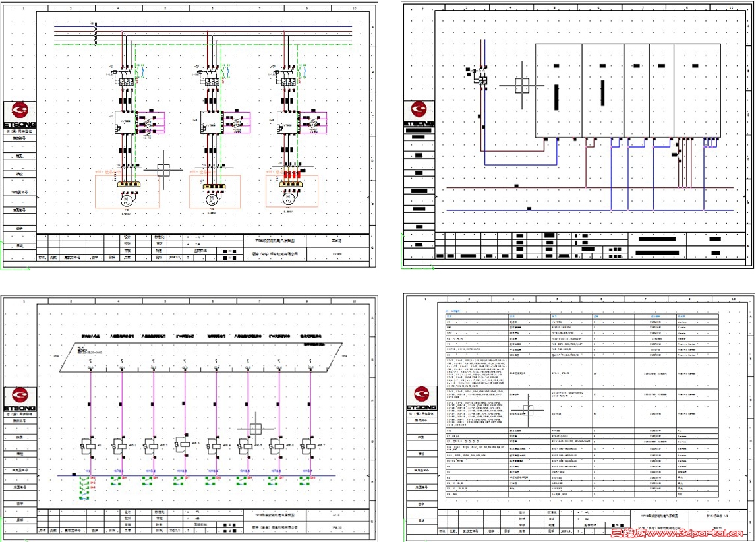756x542 pixels.
Task: Select the rightmost frequency converter box
Action: [x=288, y=123]
